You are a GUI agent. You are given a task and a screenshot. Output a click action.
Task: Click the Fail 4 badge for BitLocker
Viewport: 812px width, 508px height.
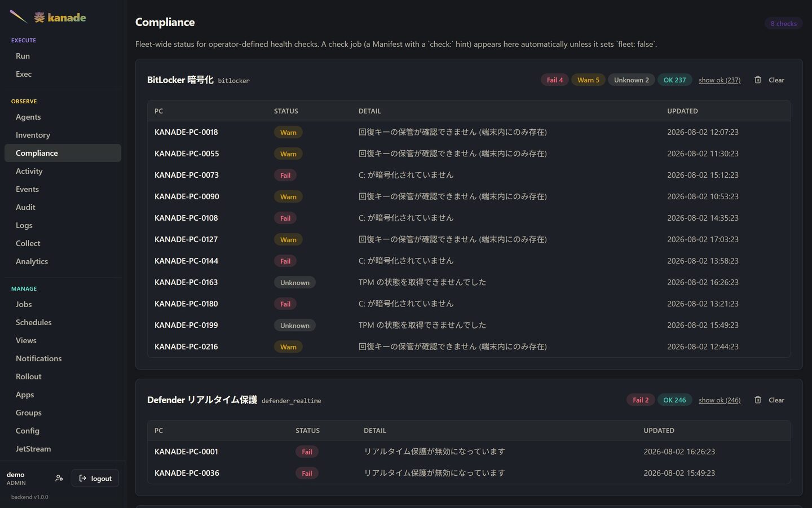[555, 80]
